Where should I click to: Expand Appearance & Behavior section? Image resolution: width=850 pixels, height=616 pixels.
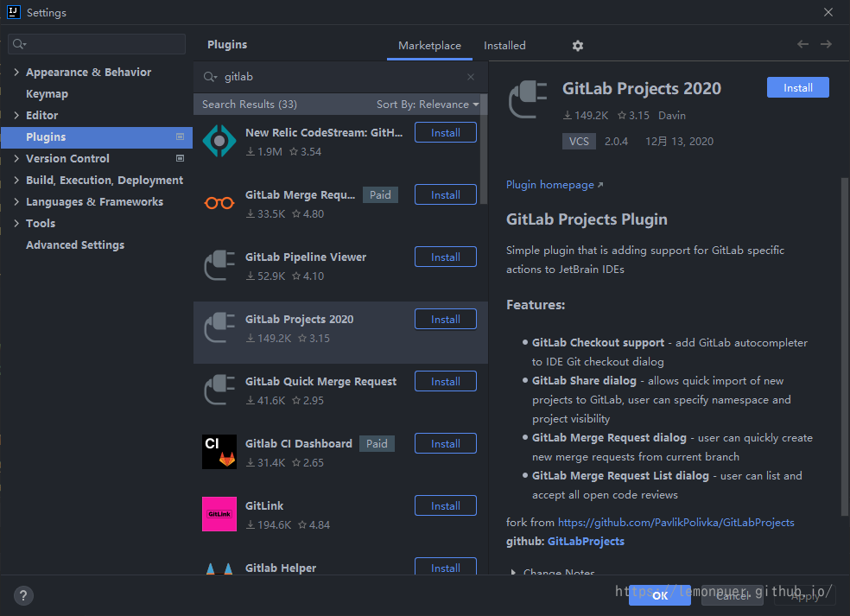16,72
